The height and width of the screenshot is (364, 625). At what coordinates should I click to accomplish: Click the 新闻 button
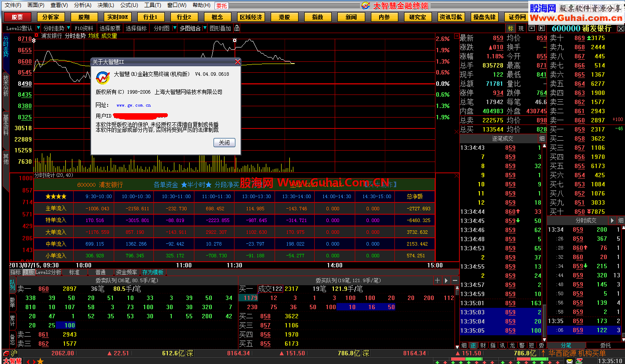coord(351,17)
